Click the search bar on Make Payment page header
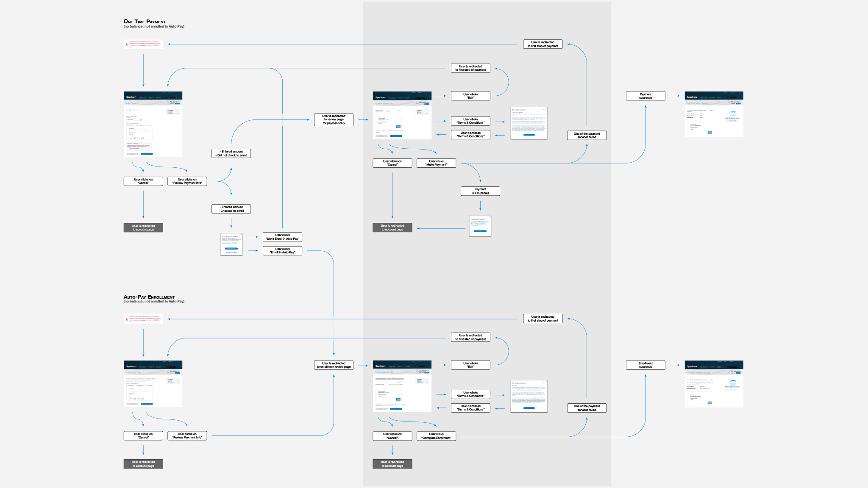This screenshot has height=488, width=868. pyautogui.click(x=171, y=97)
